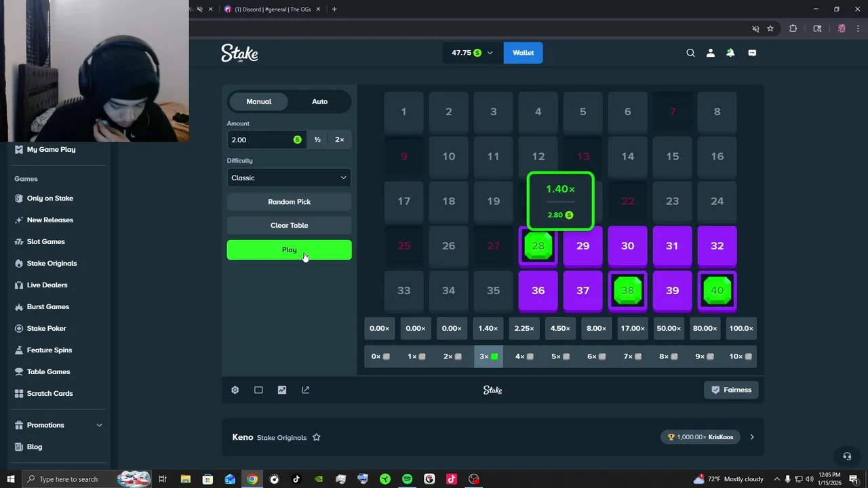Switch to the Manual tab
The height and width of the screenshot is (488, 868).
tap(259, 102)
